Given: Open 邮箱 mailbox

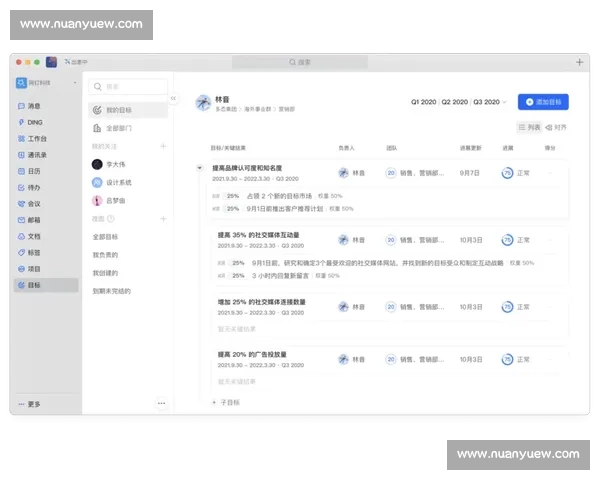Looking at the screenshot, I should 29,220.
